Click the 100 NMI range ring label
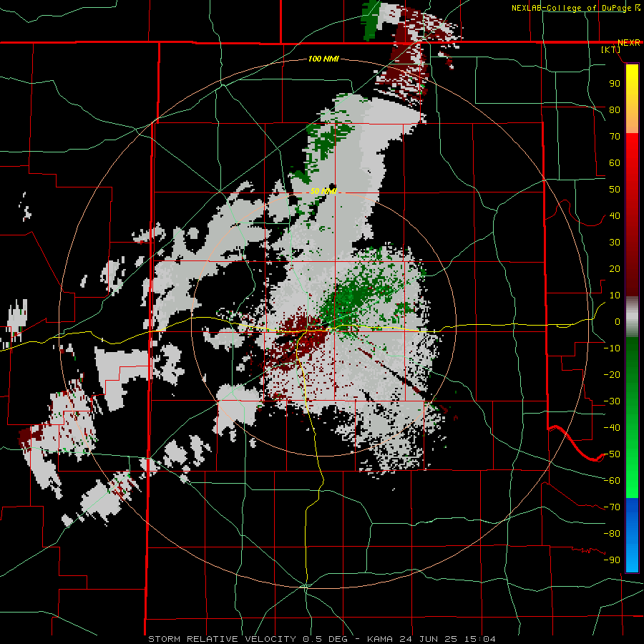644x644 pixels. pos(323,59)
